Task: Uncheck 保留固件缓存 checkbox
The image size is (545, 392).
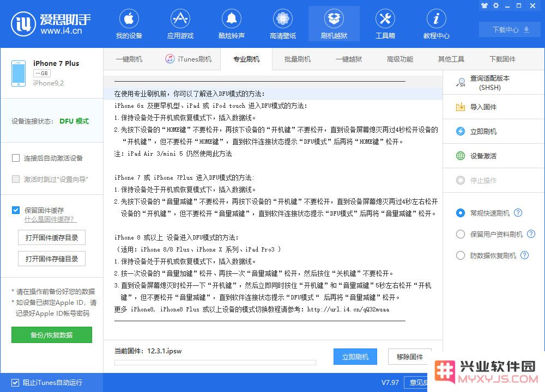Action: click(16, 210)
